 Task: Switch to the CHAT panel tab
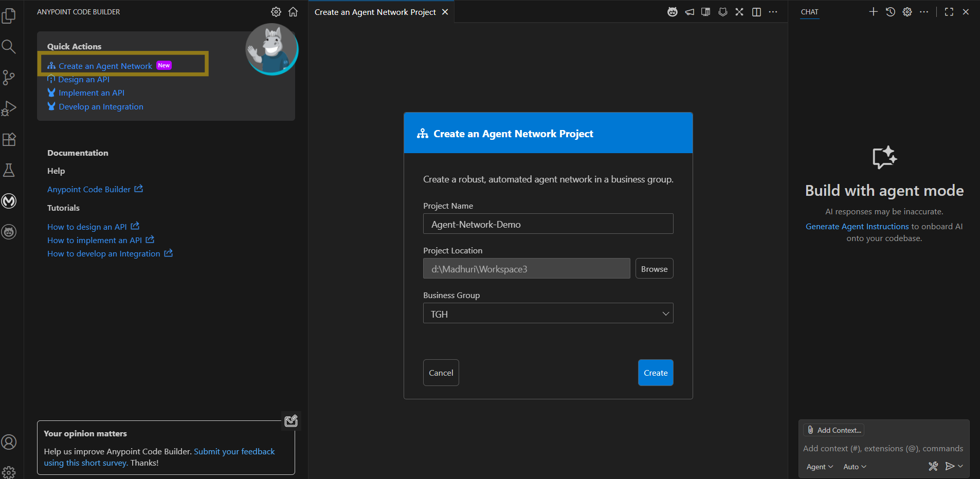(809, 12)
